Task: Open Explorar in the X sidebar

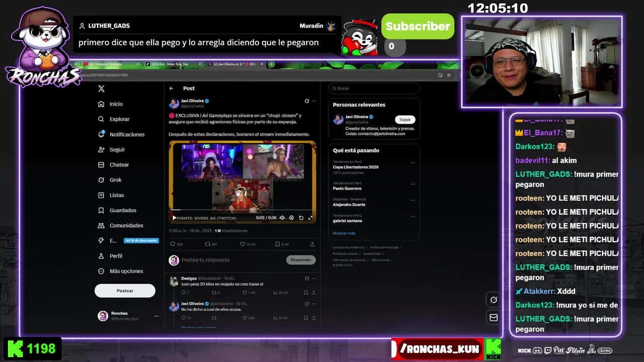Action: coord(114,119)
